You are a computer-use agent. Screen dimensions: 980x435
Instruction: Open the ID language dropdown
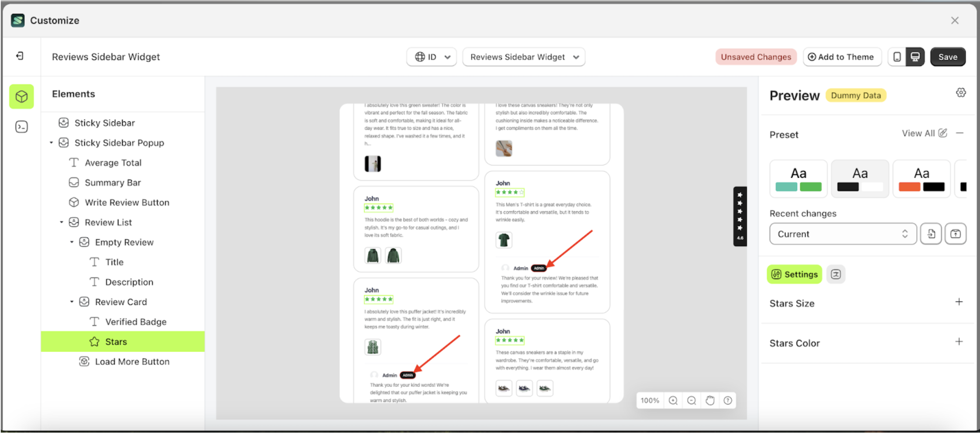[x=432, y=57]
